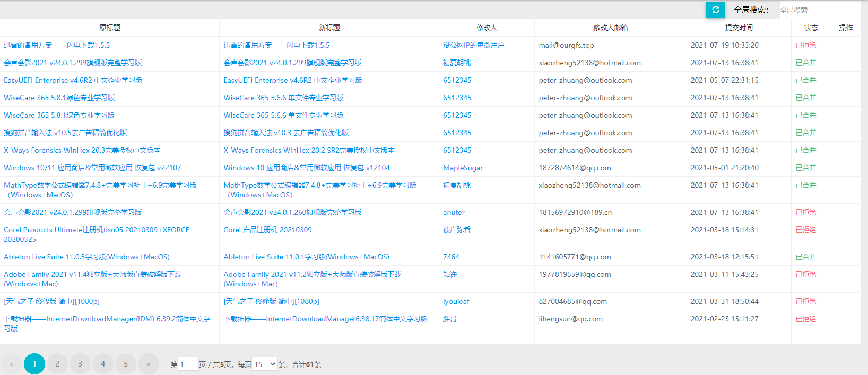This screenshot has height=375, width=868.
Task: Click the 修改人邮箱 column header
Action: [610, 28]
